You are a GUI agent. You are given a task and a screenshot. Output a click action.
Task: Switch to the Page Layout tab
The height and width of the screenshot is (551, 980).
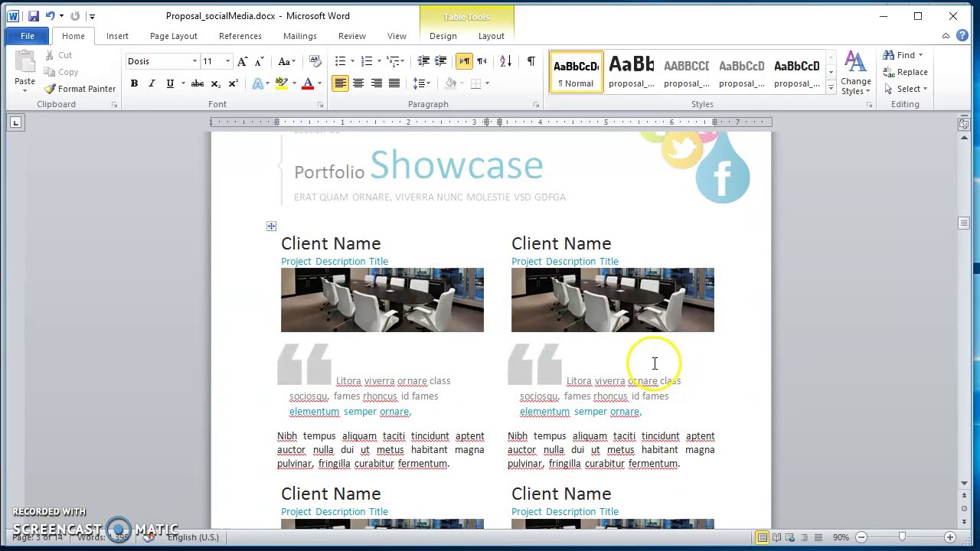click(174, 36)
